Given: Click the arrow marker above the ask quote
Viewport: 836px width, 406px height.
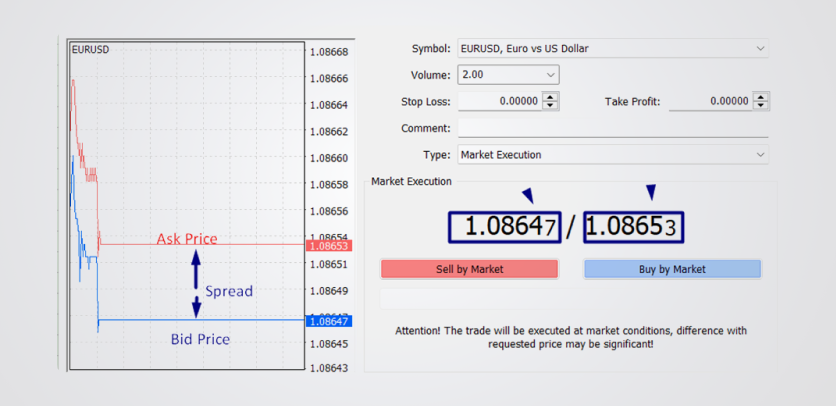Looking at the screenshot, I should pyautogui.click(x=651, y=192).
